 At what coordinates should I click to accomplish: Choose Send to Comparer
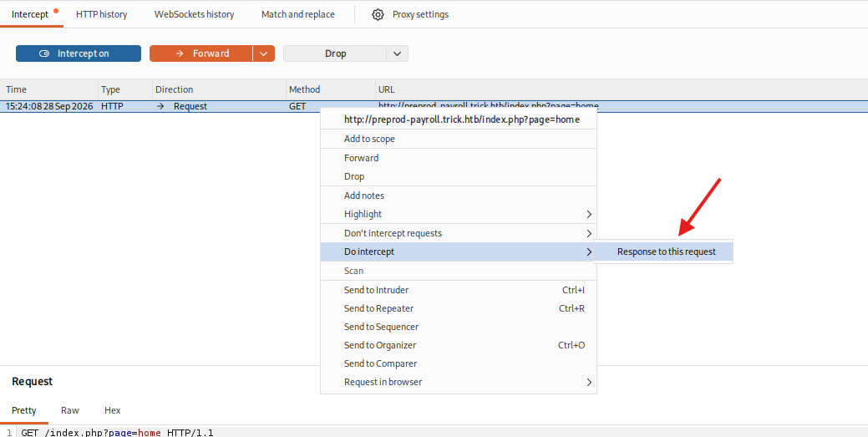[x=459, y=363]
